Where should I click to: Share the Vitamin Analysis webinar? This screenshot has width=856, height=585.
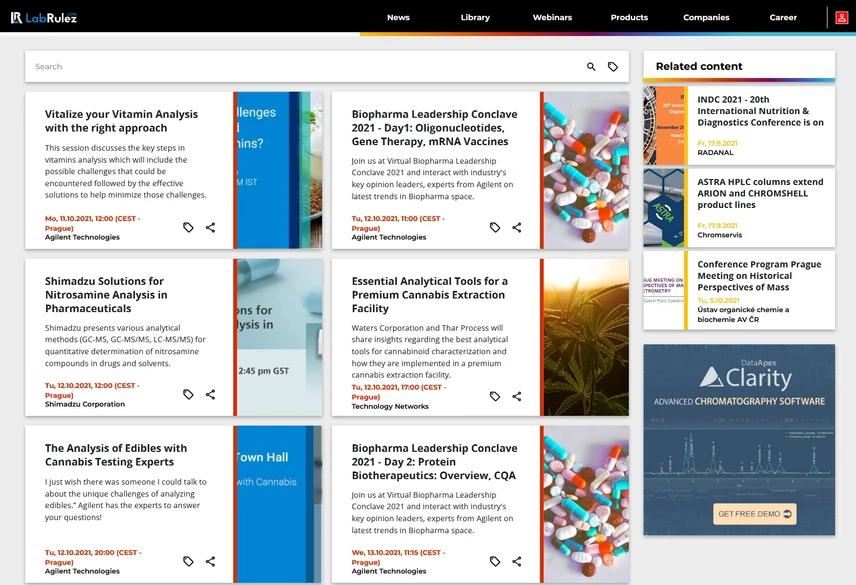click(210, 228)
